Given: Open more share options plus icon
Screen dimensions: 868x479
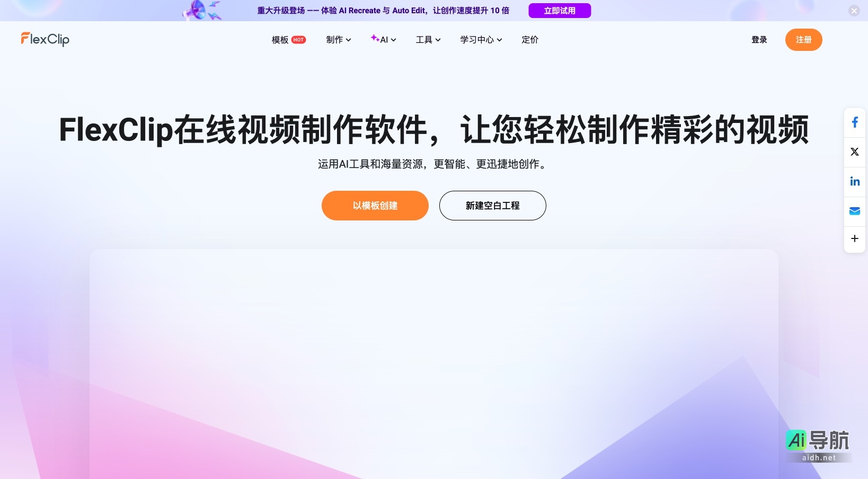Looking at the screenshot, I should click(x=854, y=238).
